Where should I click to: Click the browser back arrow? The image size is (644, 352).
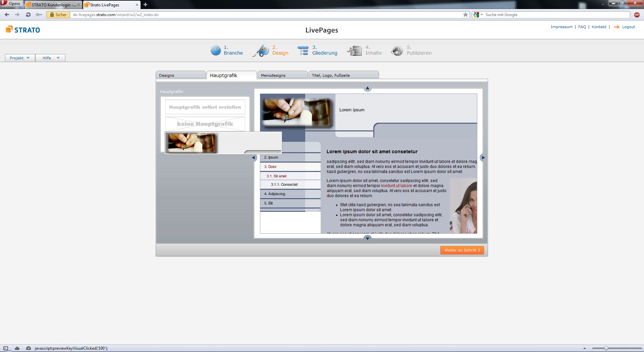pyautogui.click(x=7, y=15)
